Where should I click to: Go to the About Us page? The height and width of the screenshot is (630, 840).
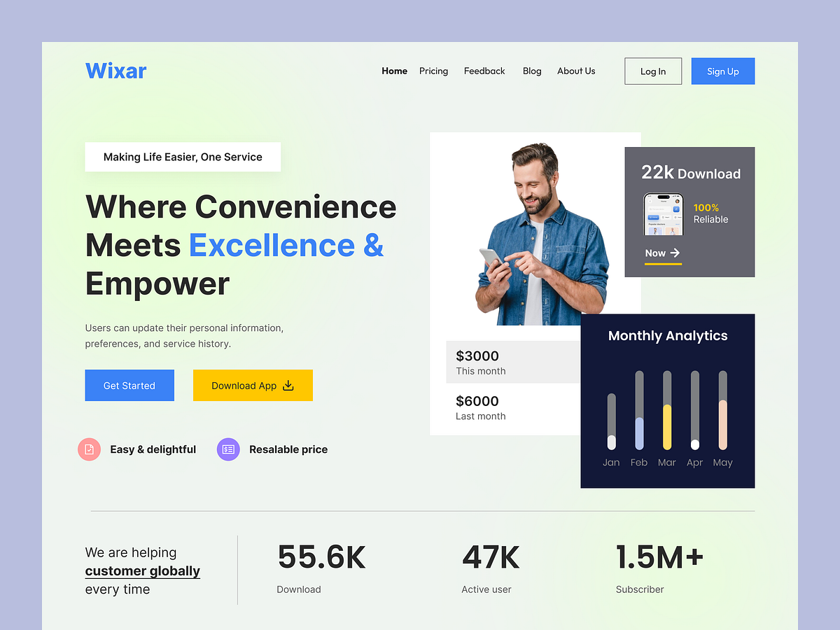coord(576,71)
